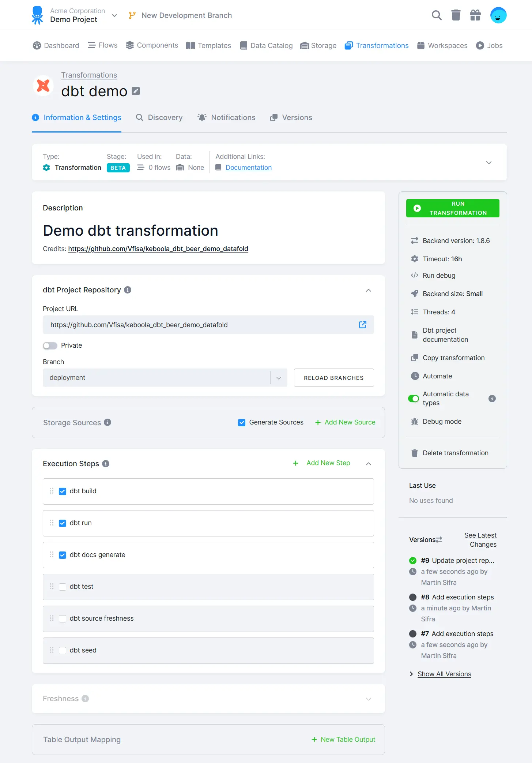532x763 pixels.
Task: Toggle the Private repository switch
Action: [x=50, y=346]
